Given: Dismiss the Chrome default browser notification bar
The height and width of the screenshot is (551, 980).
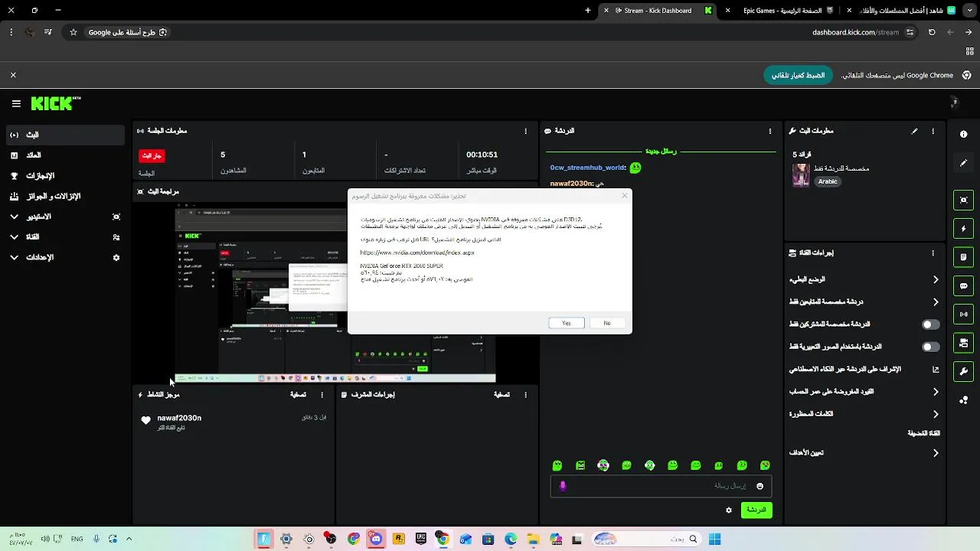Looking at the screenshot, I should pos(13,75).
